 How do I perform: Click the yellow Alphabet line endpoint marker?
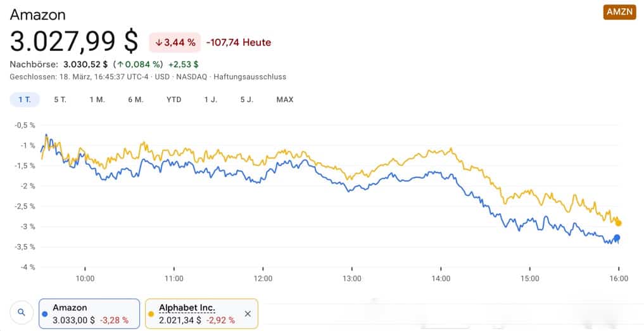(x=619, y=223)
